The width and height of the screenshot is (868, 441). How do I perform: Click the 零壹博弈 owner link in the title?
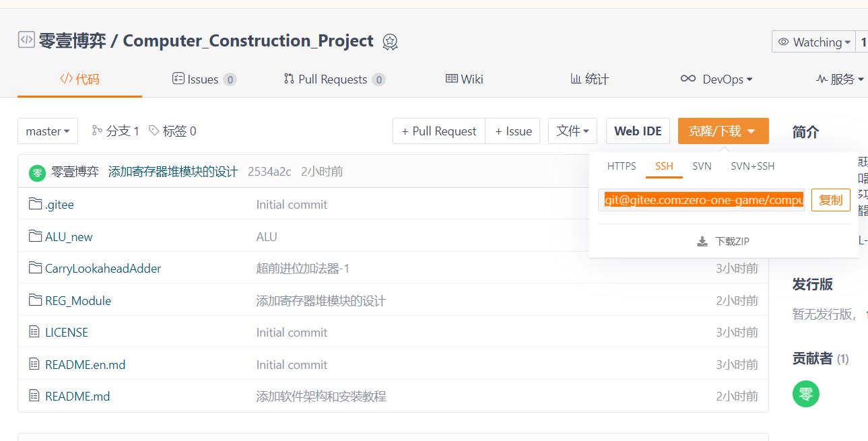tap(72, 40)
